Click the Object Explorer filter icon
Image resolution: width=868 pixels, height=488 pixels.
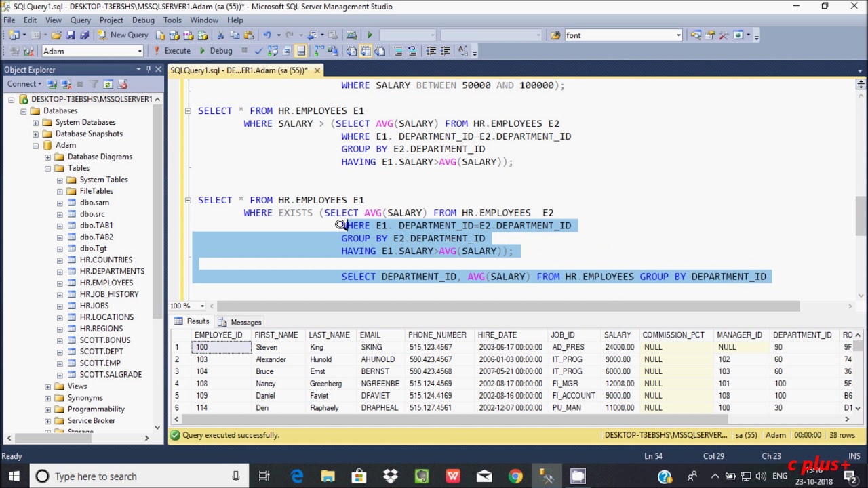tap(94, 84)
